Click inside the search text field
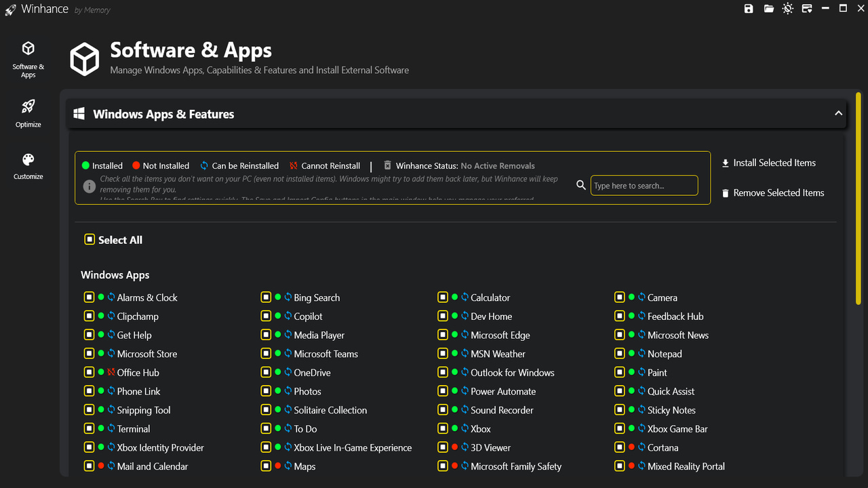Viewport: 868px width, 488px height. (x=643, y=184)
